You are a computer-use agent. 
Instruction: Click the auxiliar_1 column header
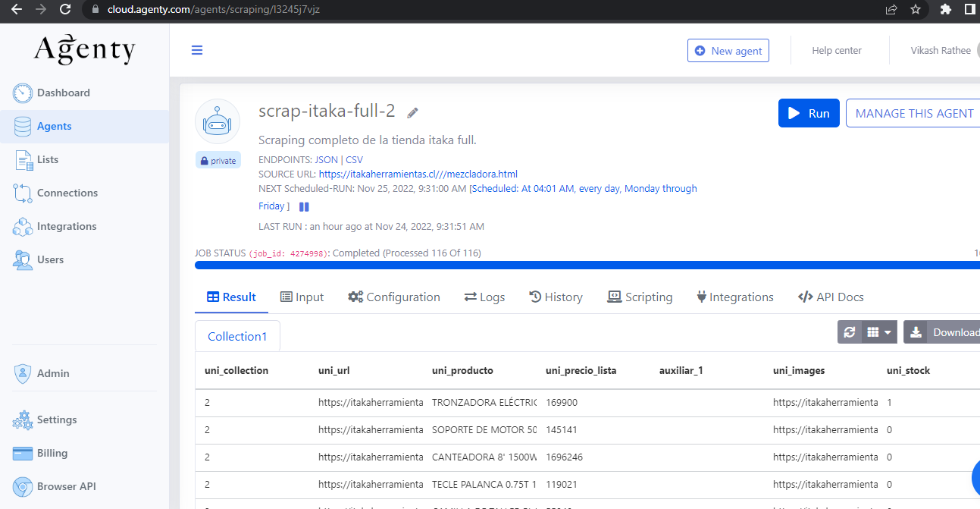[681, 371]
